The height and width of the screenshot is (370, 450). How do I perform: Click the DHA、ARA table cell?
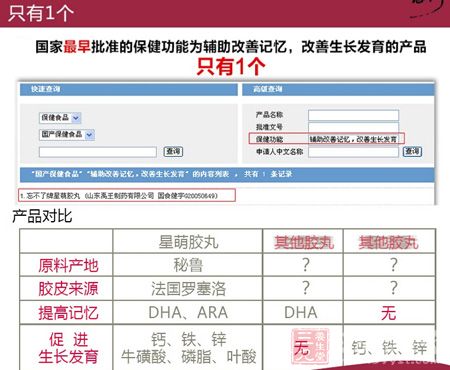(x=188, y=313)
